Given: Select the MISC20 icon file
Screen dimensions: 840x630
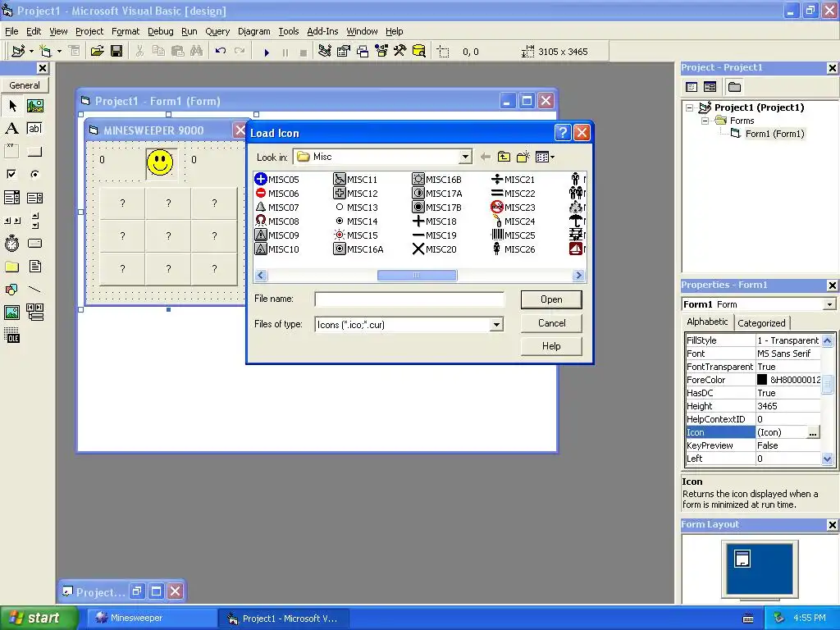Looking at the screenshot, I should pos(435,249).
